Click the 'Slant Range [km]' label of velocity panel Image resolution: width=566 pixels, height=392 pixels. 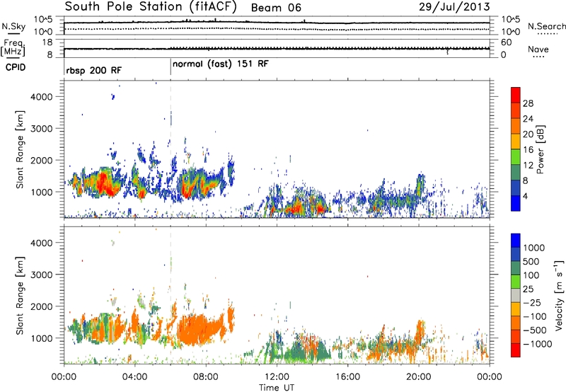click(x=20, y=295)
